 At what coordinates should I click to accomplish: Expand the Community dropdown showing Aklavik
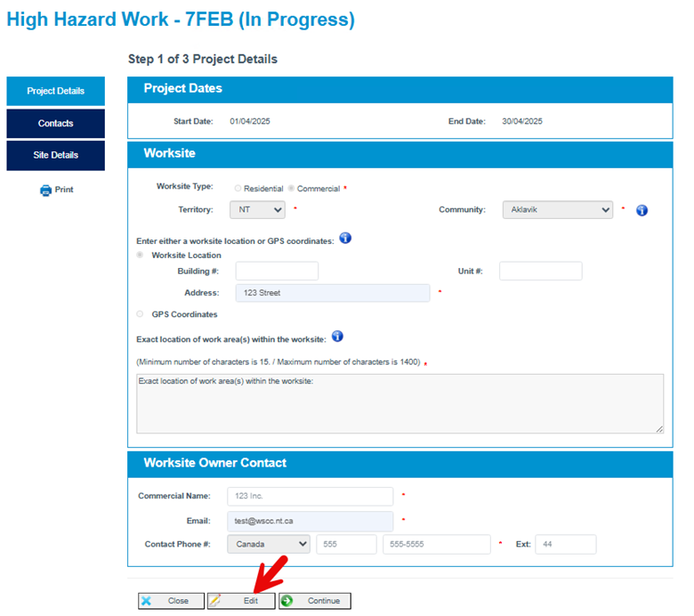557,210
